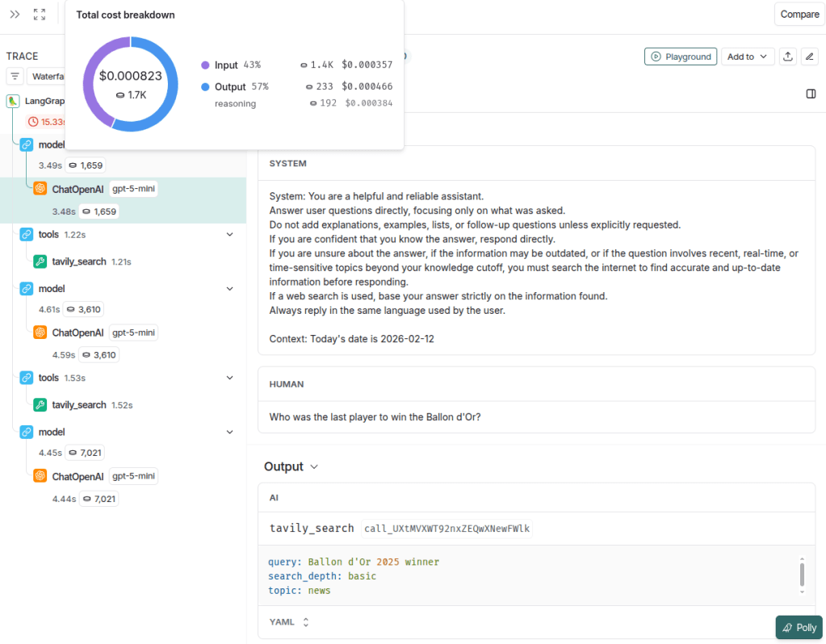Open the Polly assistant button
Screen dimensions: 826x644
coord(799,628)
